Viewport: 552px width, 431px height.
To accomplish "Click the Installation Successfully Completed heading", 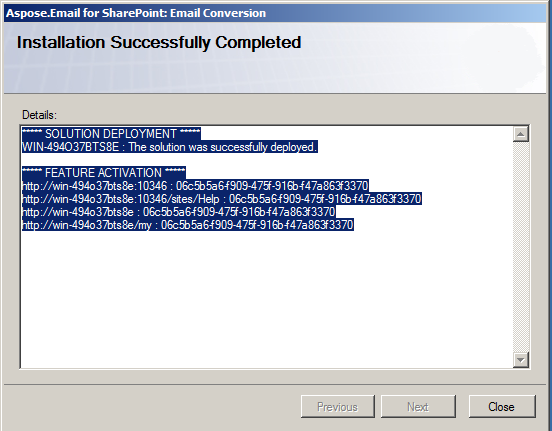I will 159,43.
